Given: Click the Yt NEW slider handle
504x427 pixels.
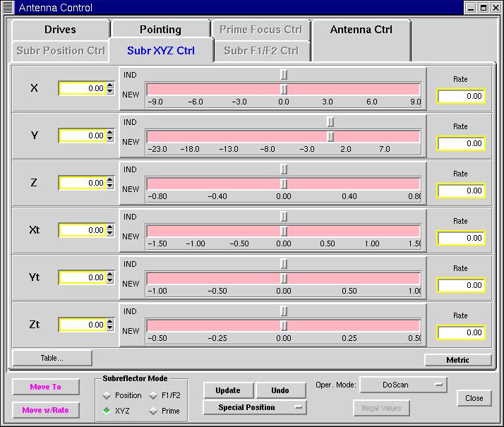Looking at the screenshot, I should point(284,278).
